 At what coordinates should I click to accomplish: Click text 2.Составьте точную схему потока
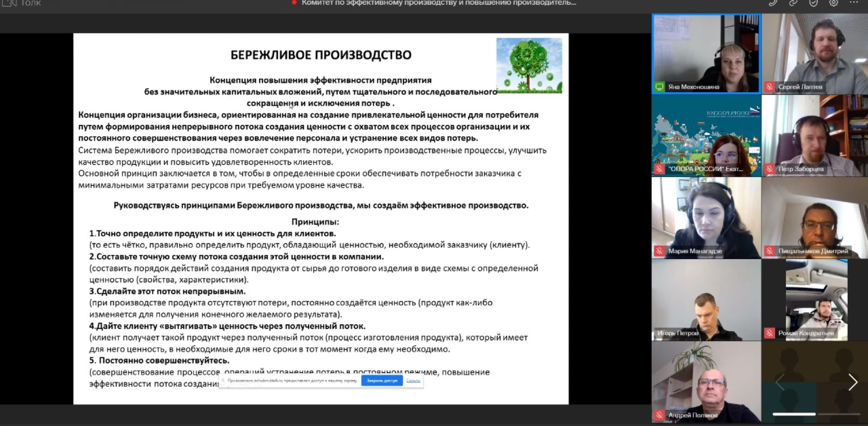click(x=236, y=257)
